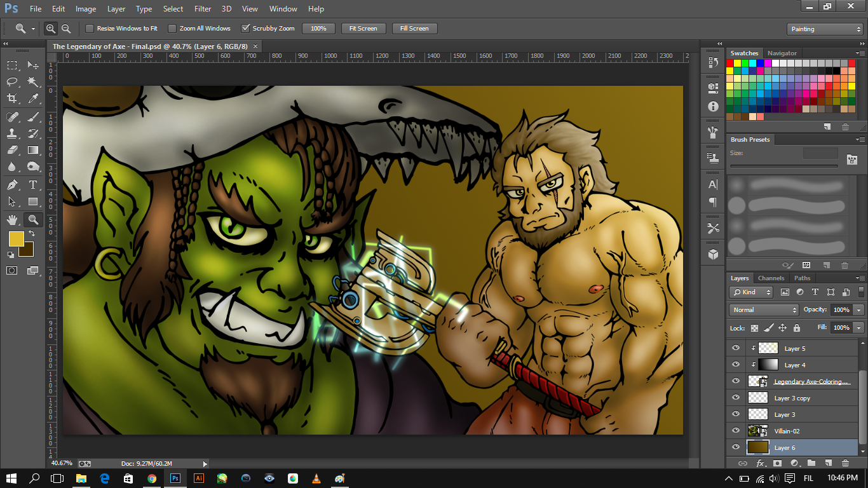Open the Opacity slider dropdown arrow

tap(858, 310)
